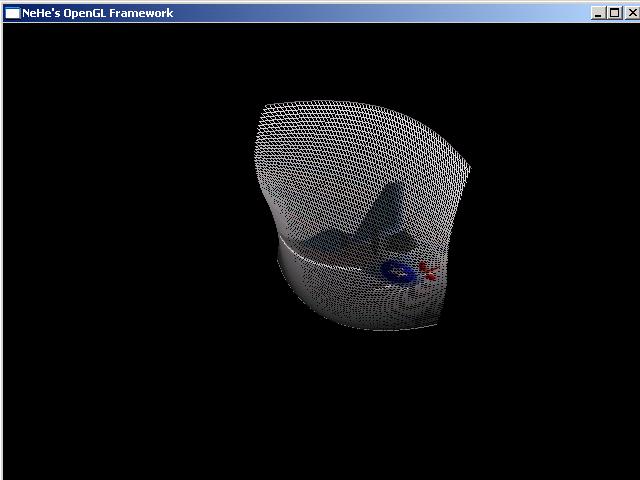Click the bottom-left corner of the wireframe mesh
This screenshot has height=480, width=640.
point(281,268)
